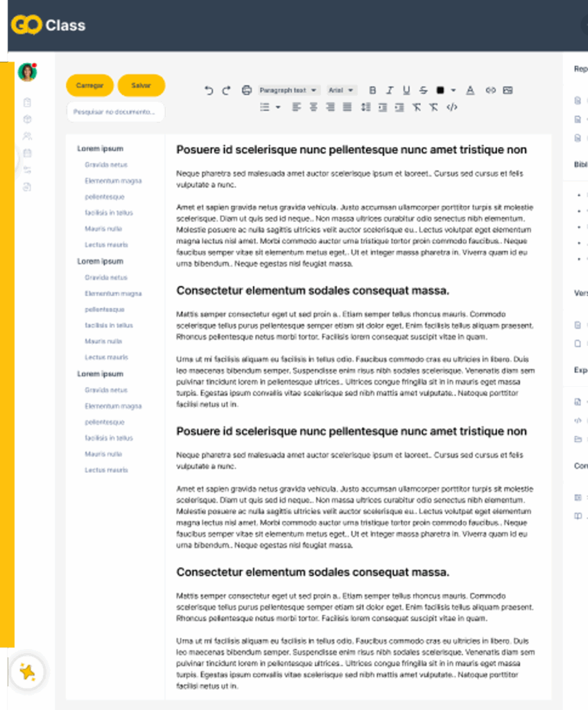Go to first Elementum magna outline entry

(113, 181)
